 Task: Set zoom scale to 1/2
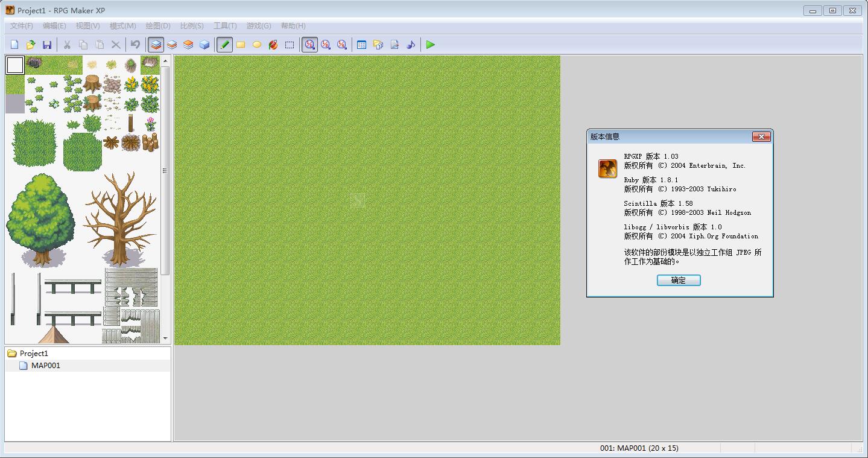(326, 45)
